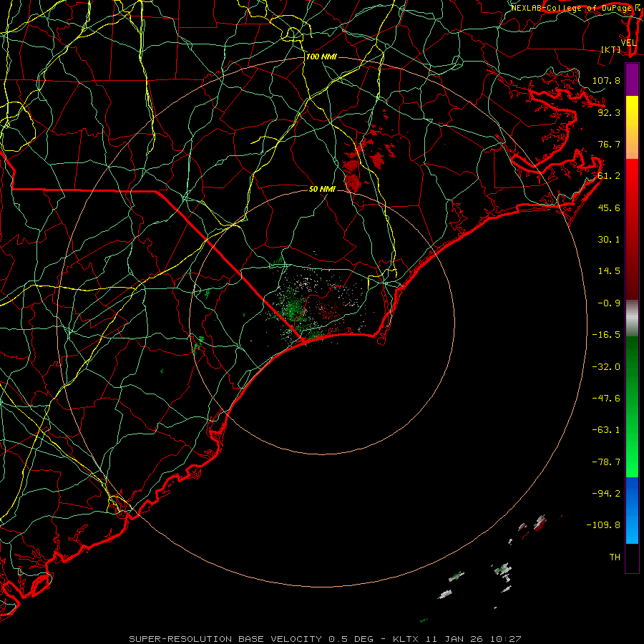Click the Super-Resolution Base Velocity caption
Screen dimensions: 644x644
pos(325,639)
